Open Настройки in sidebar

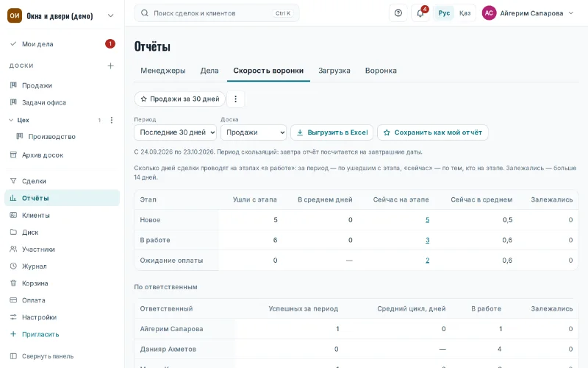pyautogui.click(x=62, y=317)
